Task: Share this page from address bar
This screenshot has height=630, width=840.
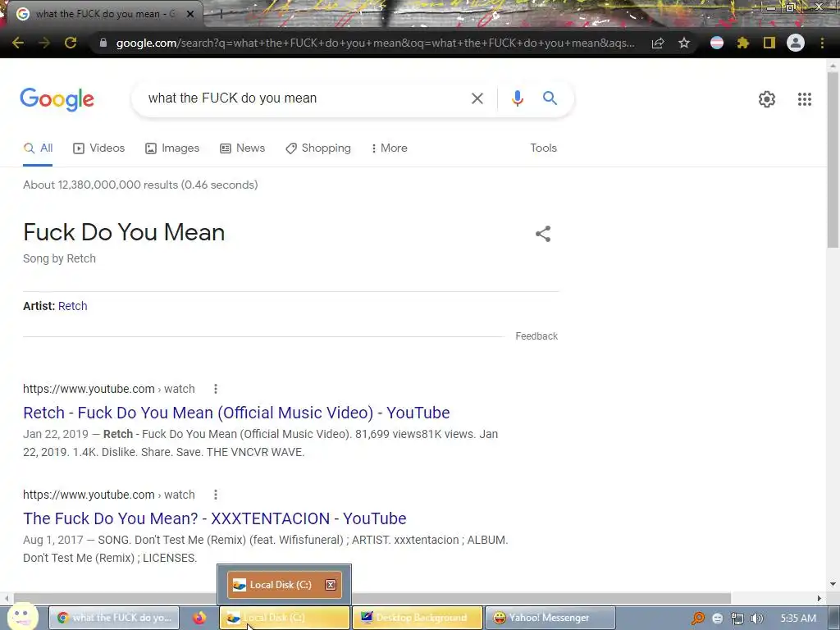Action: pos(658,43)
